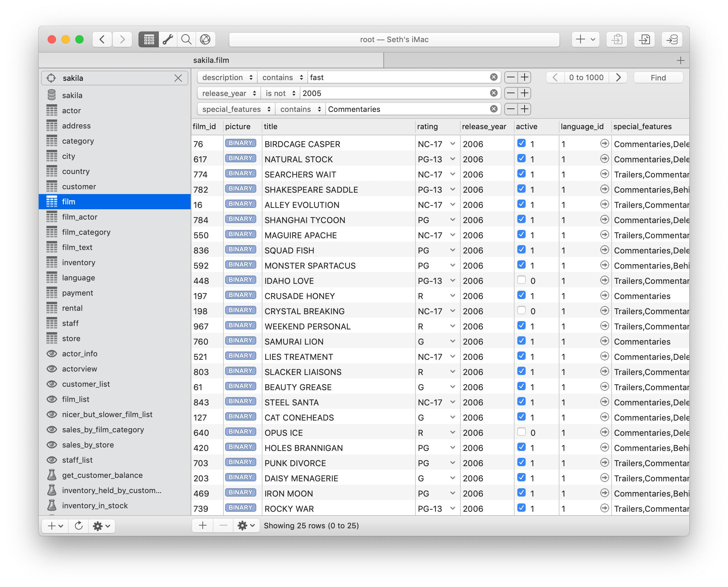This screenshot has height=587, width=728.
Task: Uncheck active for SEARCHERS WAIT
Action: point(521,174)
